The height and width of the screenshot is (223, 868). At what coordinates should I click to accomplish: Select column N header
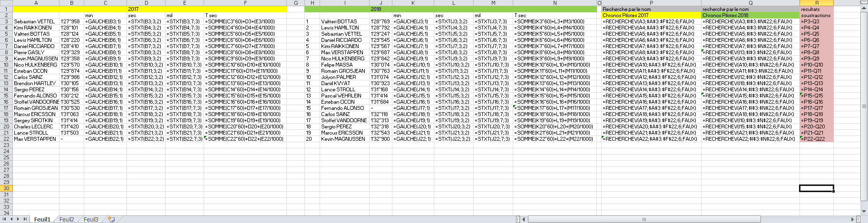555,3
